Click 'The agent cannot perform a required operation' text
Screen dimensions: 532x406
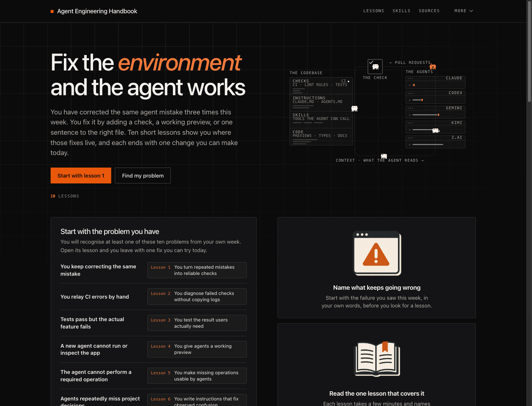pyautogui.click(x=96, y=376)
